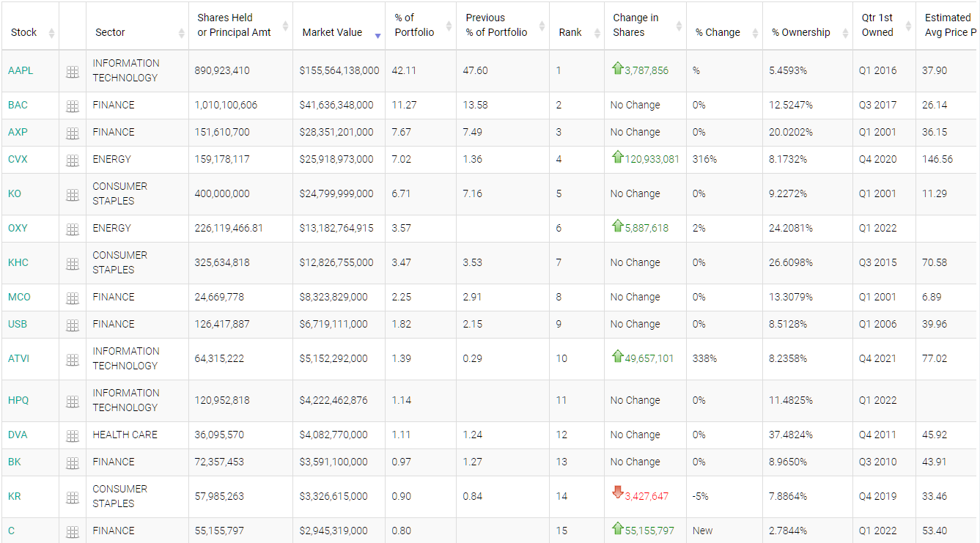Select ATVI percent change 338%
The height and width of the screenshot is (543, 980).
tap(704, 358)
